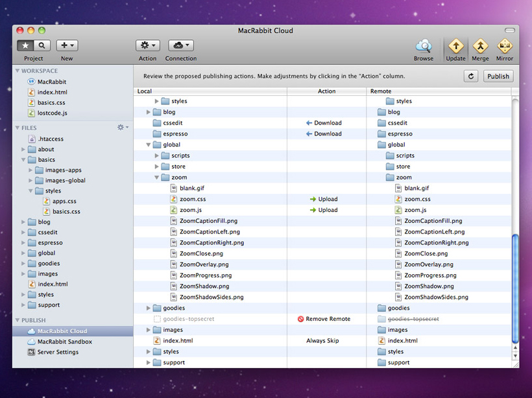Click the Publish button
The height and width of the screenshot is (398, 532).
[498, 76]
